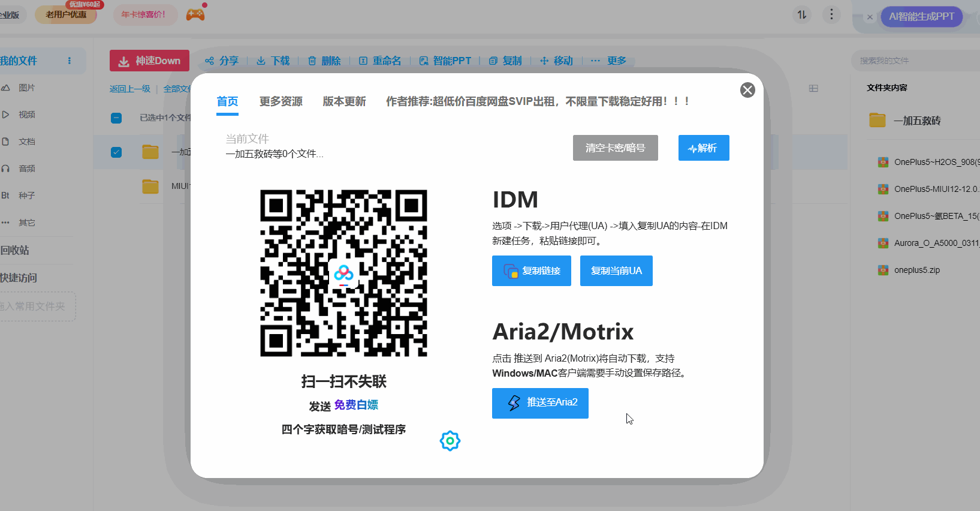Uncheck the 一加五救砖 folder checkbox

(x=116, y=152)
